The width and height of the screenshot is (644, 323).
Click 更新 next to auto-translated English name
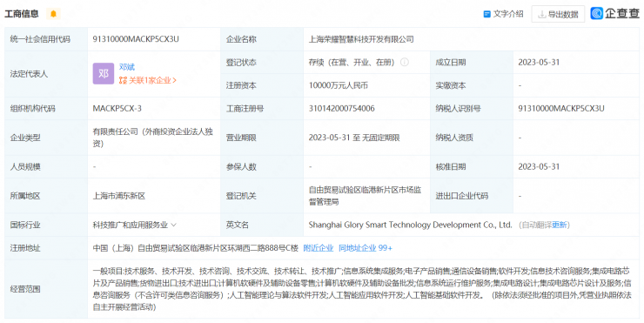pos(560,225)
